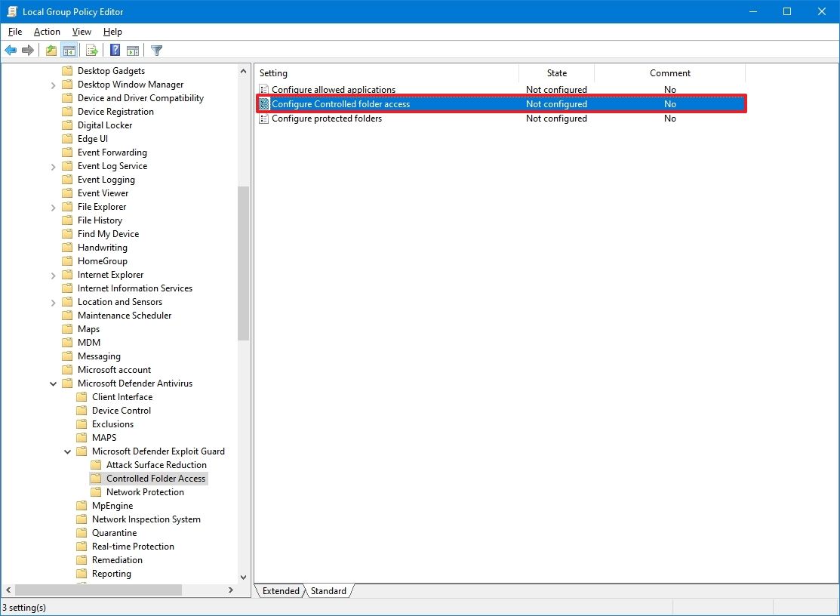Collapse the Microsoft Defender Antivirus folder
Viewport: 840px width, 616px height.
tap(52, 383)
